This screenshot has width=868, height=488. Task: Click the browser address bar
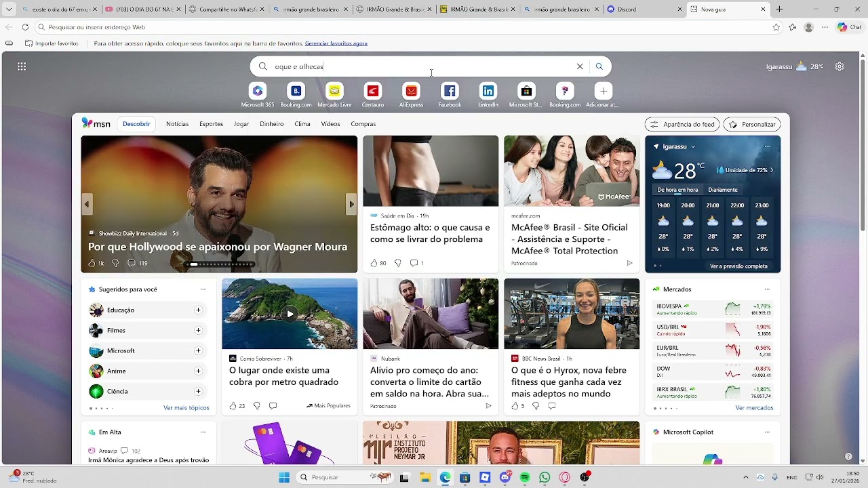[x=407, y=27]
